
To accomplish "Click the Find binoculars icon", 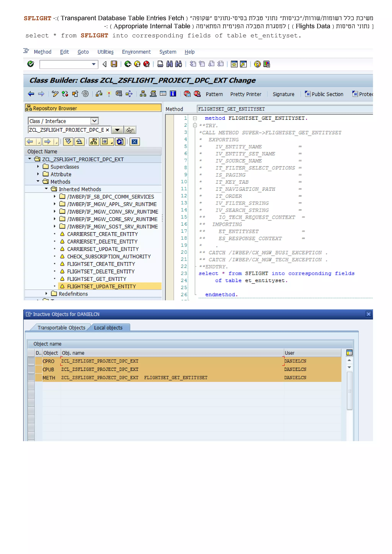I will [x=169, y=64].
